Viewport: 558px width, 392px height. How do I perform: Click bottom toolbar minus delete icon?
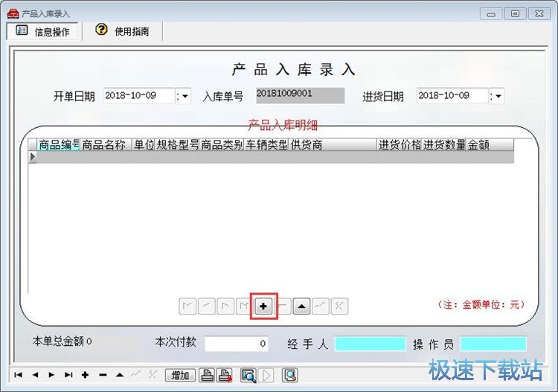(x=103, y=375)
